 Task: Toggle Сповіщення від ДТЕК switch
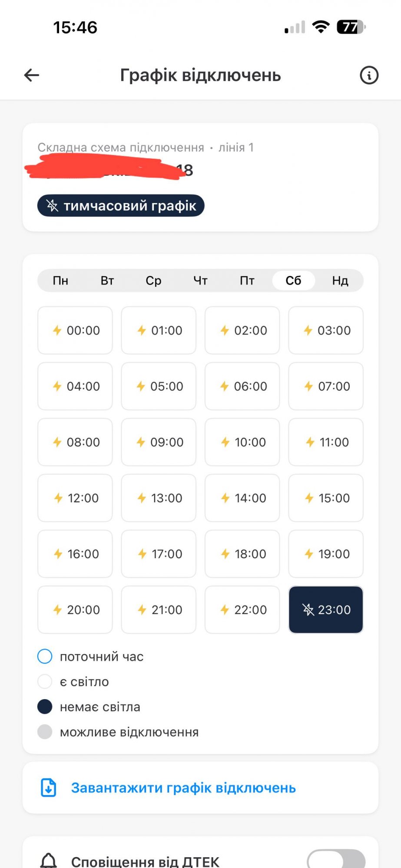pyautogui.click(x=336, y=860)
